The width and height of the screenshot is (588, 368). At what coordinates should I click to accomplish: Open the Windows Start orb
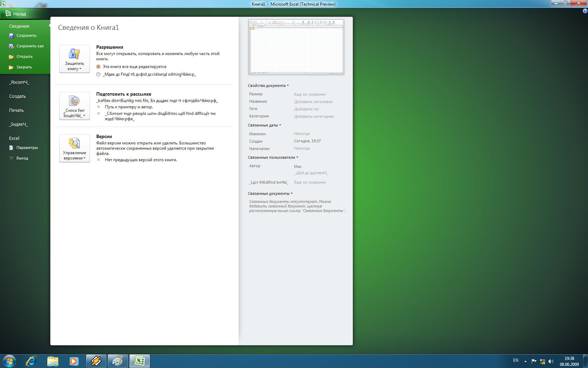(9, 361)
